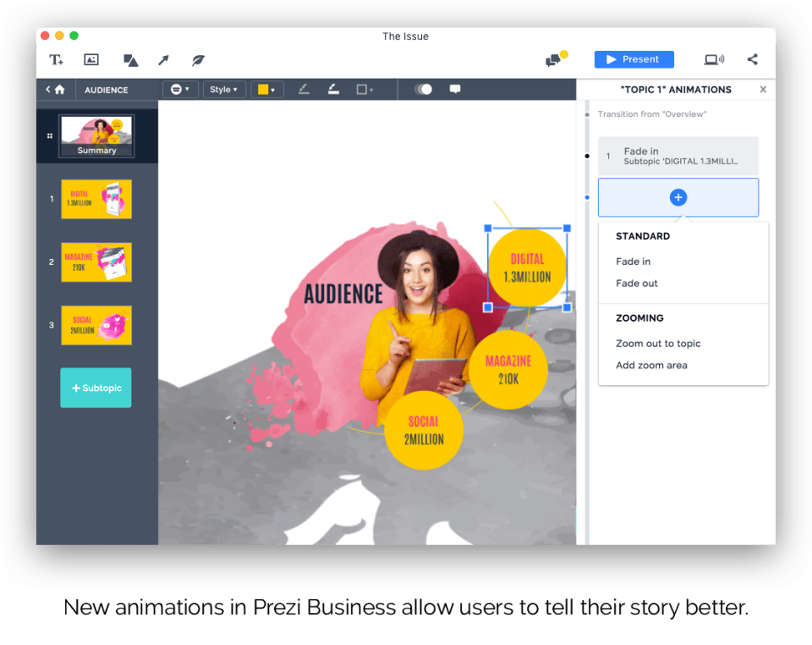The height and width of the screenshot is (645, 812).
Task: Click the screen broadcast icon
Action: [715, 59]
